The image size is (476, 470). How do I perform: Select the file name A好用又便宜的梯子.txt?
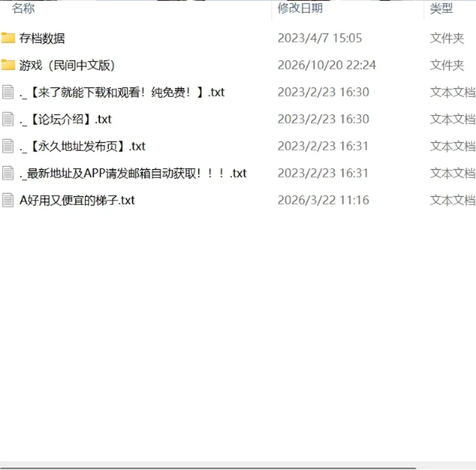(x=77, y=201)
